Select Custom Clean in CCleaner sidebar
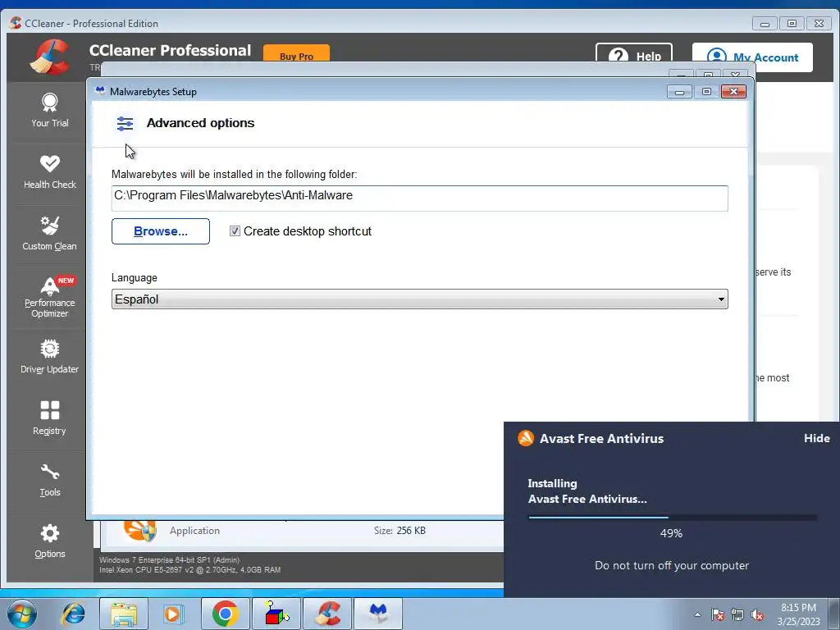Viewport: 840px width, 630px height. pyautogui.click(x=50, y=234)
